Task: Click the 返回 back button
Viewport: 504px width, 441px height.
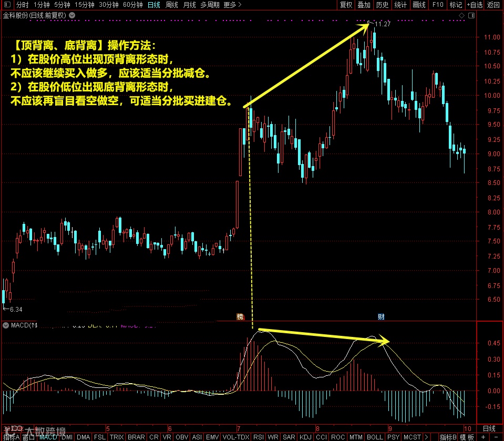Action: [x=493, y=5]
